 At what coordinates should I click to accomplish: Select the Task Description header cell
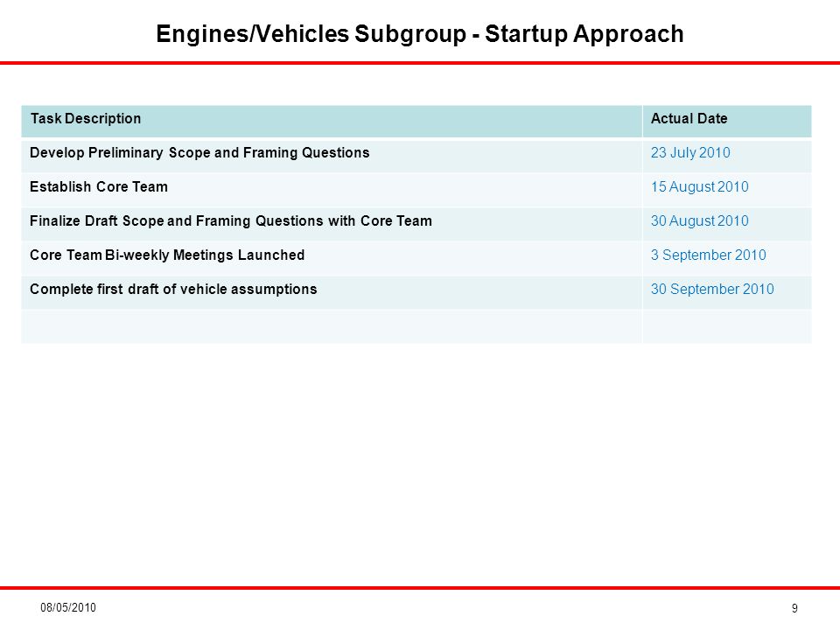(332, 121)
